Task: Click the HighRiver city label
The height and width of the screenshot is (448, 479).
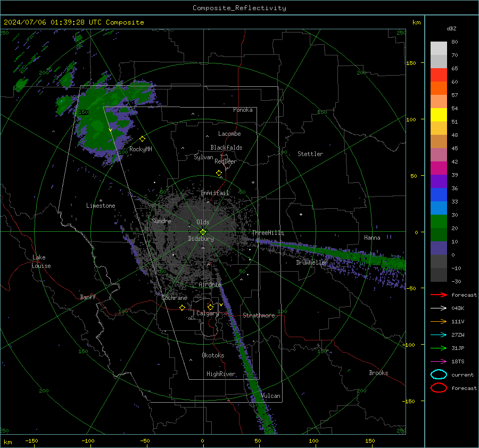Action: pyautogui.click(x=221, y=374)
